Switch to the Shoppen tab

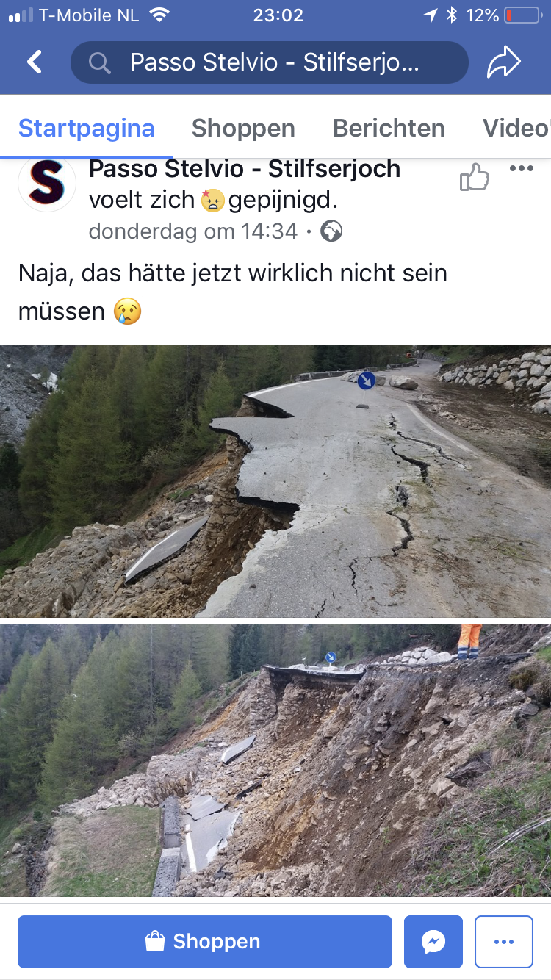pyautogui.click(x=243, y=129)
